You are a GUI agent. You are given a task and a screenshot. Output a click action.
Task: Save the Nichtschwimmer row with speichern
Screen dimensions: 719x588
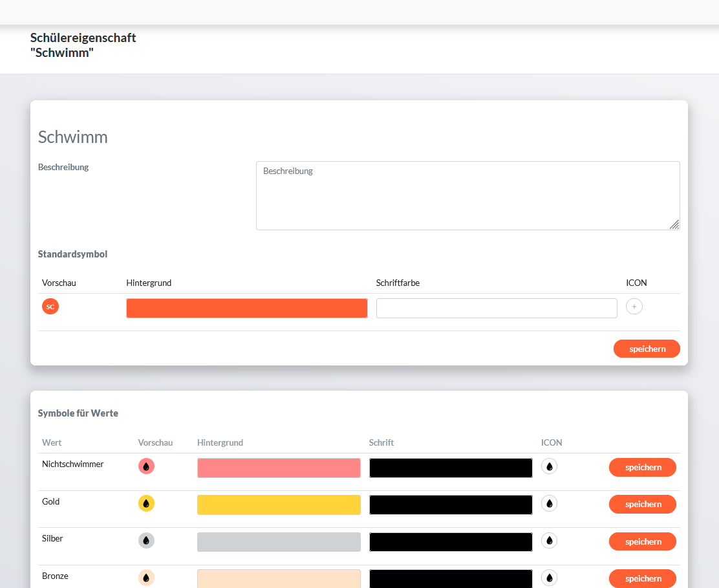[642, 467]
